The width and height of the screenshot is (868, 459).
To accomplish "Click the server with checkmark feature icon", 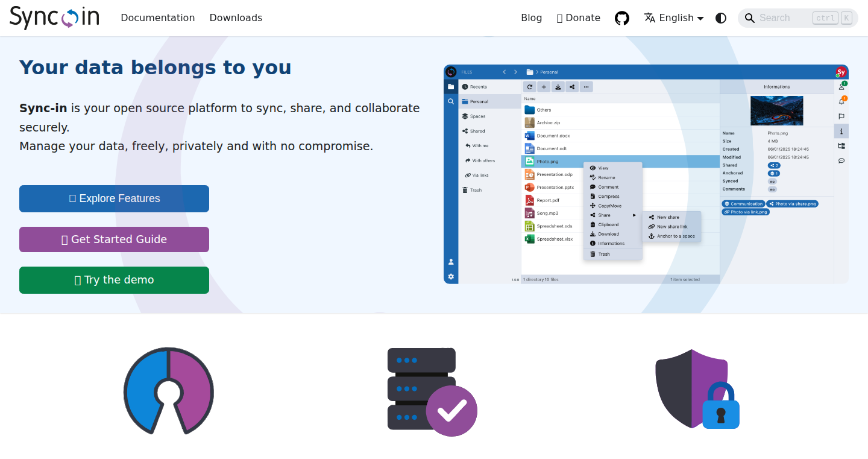I will coord(432,392).
